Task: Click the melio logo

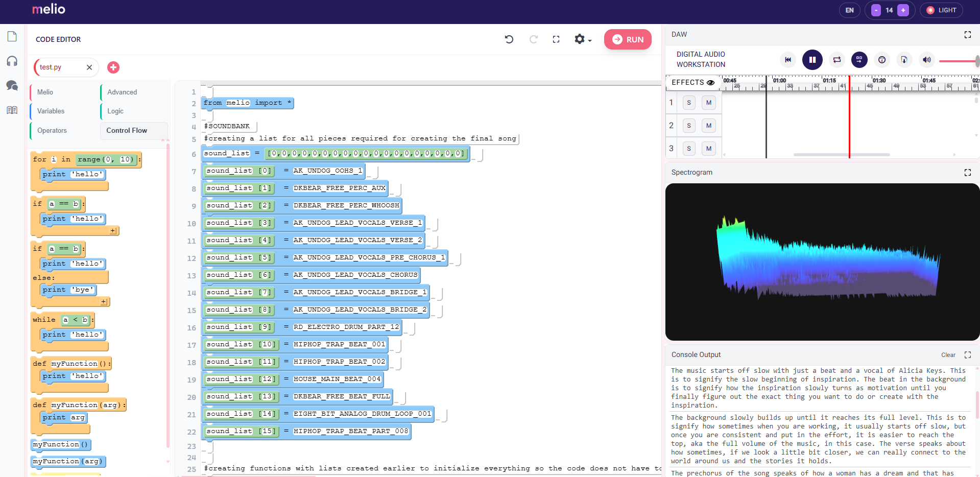Action: 49,9
